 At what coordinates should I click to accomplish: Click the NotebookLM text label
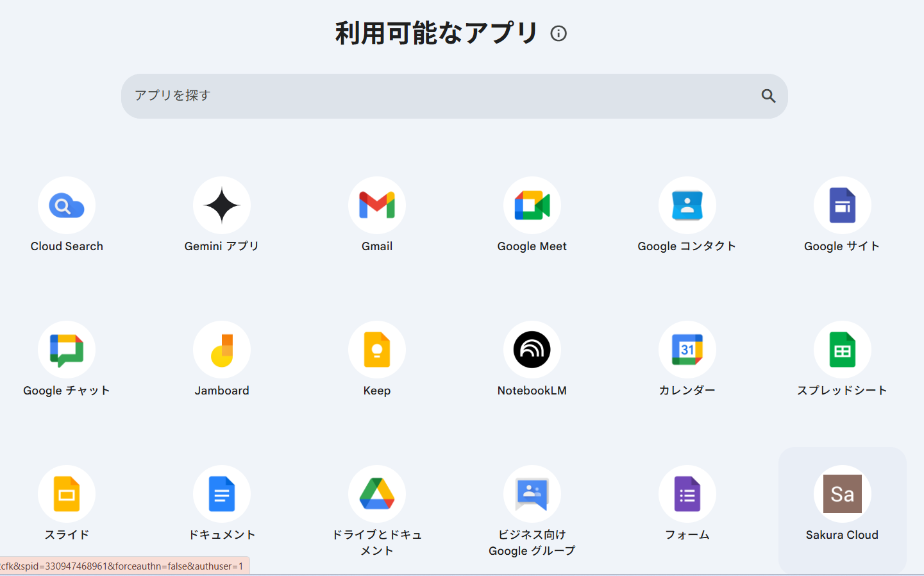532,391
